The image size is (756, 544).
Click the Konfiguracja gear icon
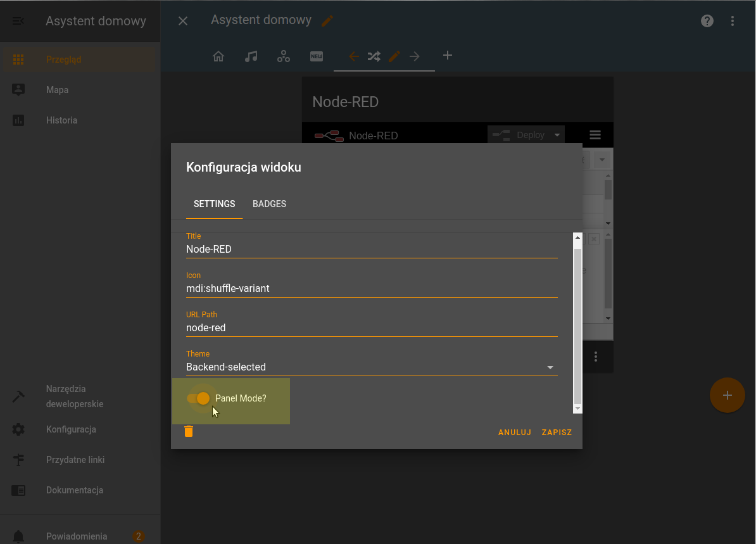18,429
